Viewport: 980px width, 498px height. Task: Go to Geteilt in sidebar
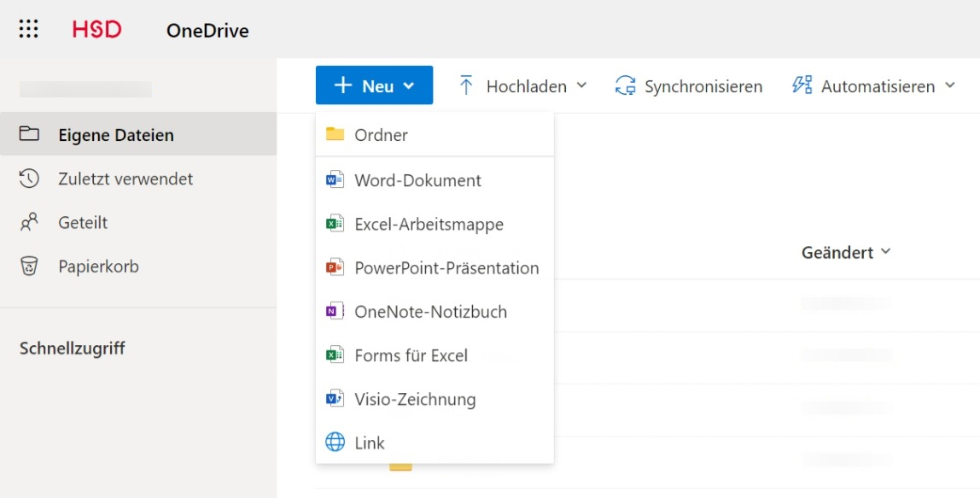point(83,222)
